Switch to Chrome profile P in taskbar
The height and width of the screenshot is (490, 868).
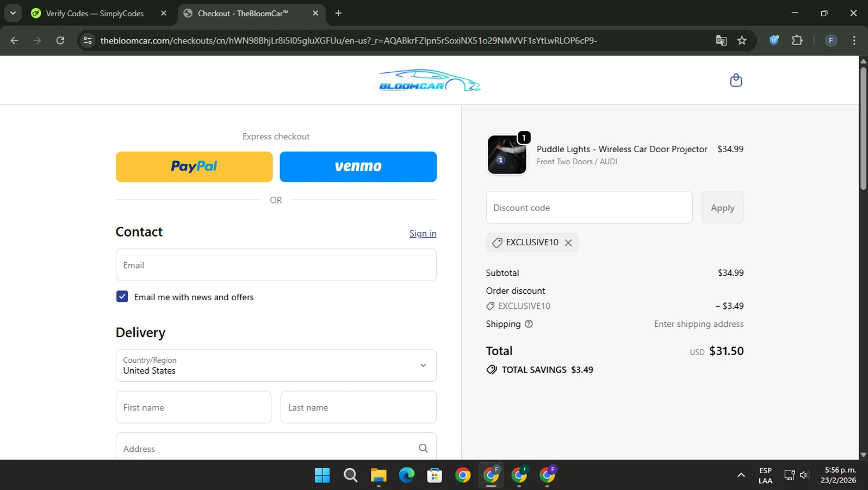click(547, 476)
